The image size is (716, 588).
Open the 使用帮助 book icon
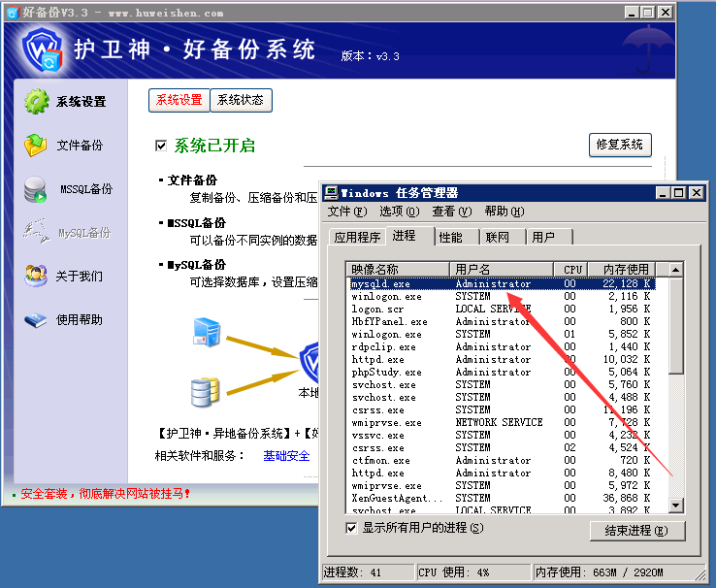tap(36, 319)
